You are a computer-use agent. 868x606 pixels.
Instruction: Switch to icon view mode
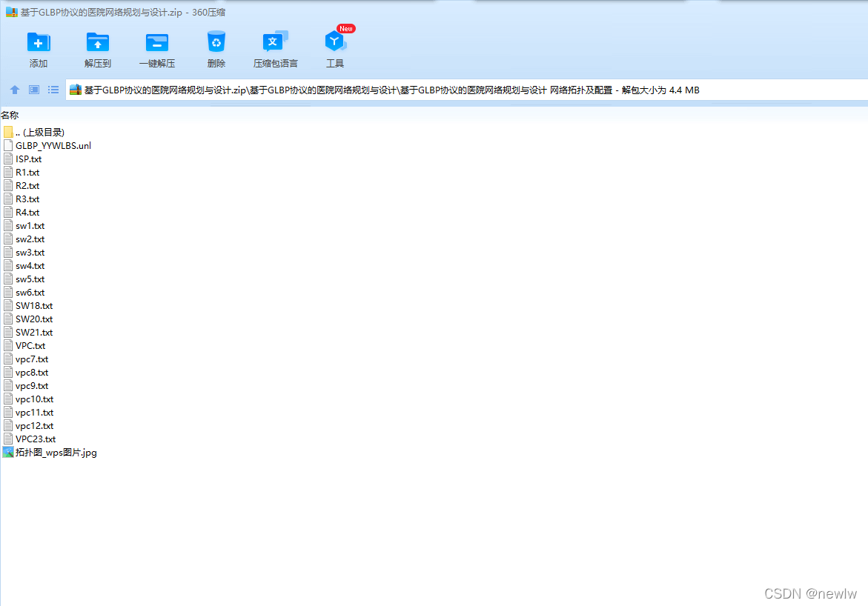[34, 90]
